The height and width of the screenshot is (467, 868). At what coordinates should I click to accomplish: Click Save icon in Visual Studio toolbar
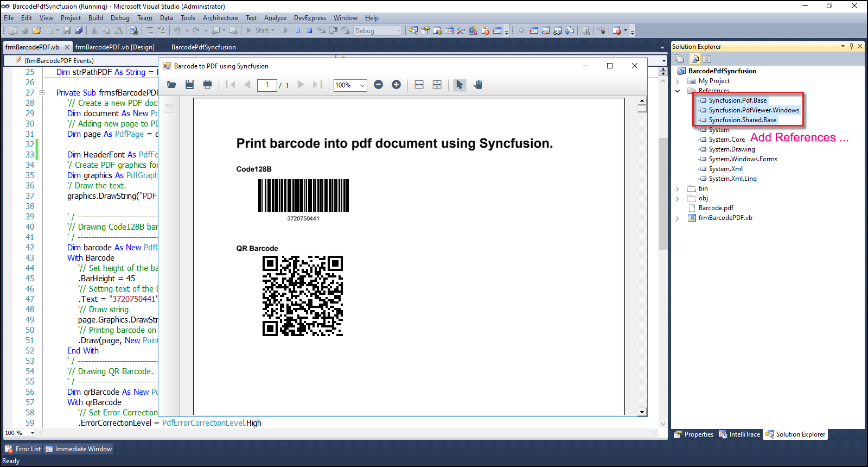click(x=67, y=31)
